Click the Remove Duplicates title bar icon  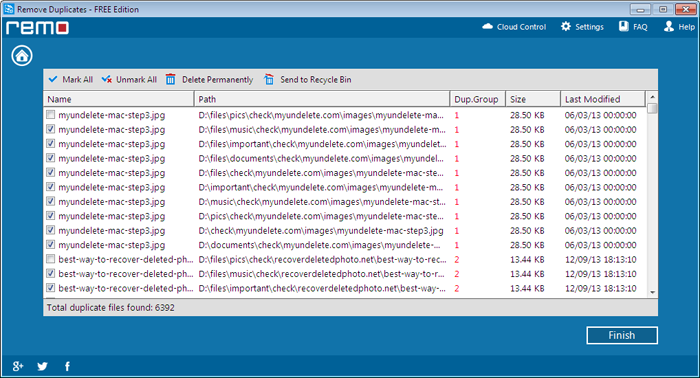point(9,9)
